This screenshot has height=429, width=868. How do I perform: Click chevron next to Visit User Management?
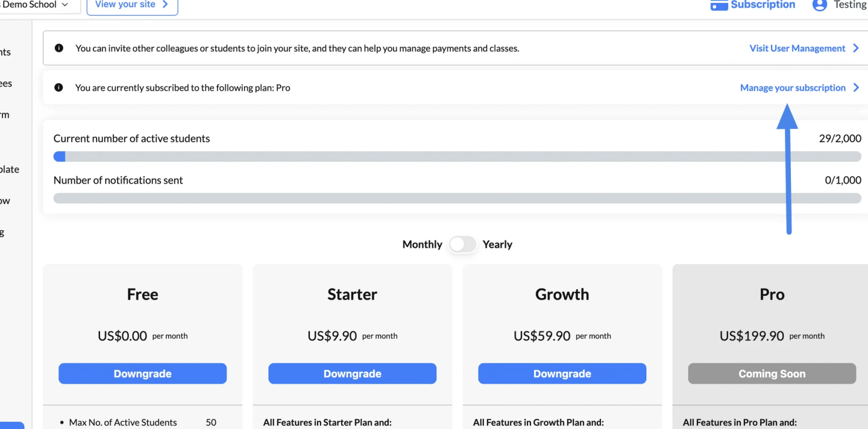[x=856, y=48]
